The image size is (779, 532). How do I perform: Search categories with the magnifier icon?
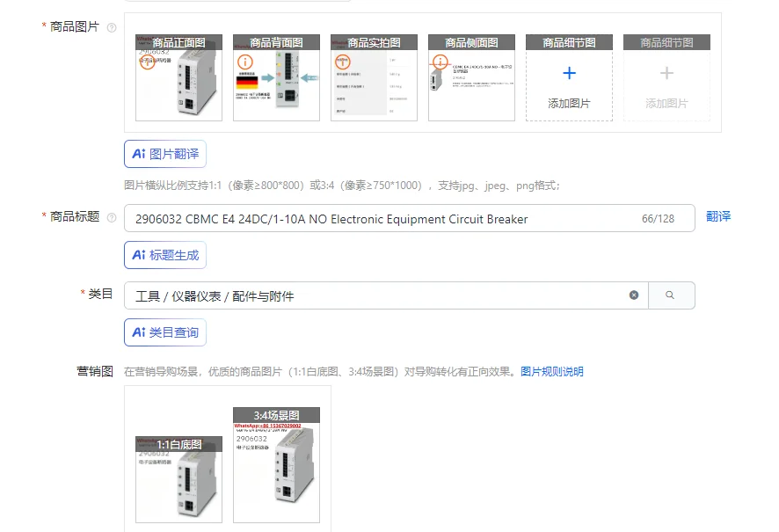(x=670, y=295)
